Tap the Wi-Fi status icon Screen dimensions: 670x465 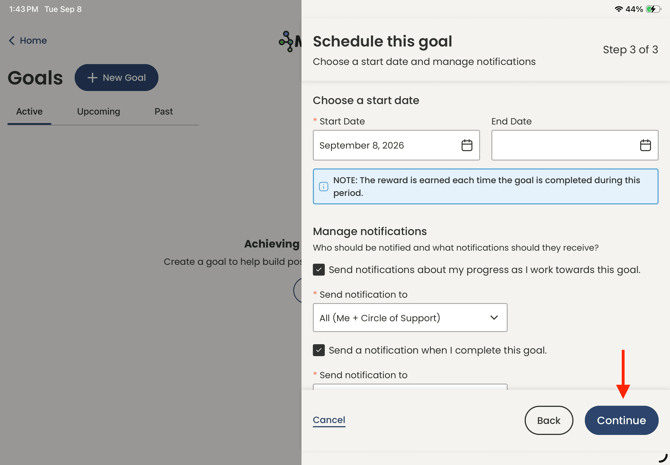tap(618, 9)
